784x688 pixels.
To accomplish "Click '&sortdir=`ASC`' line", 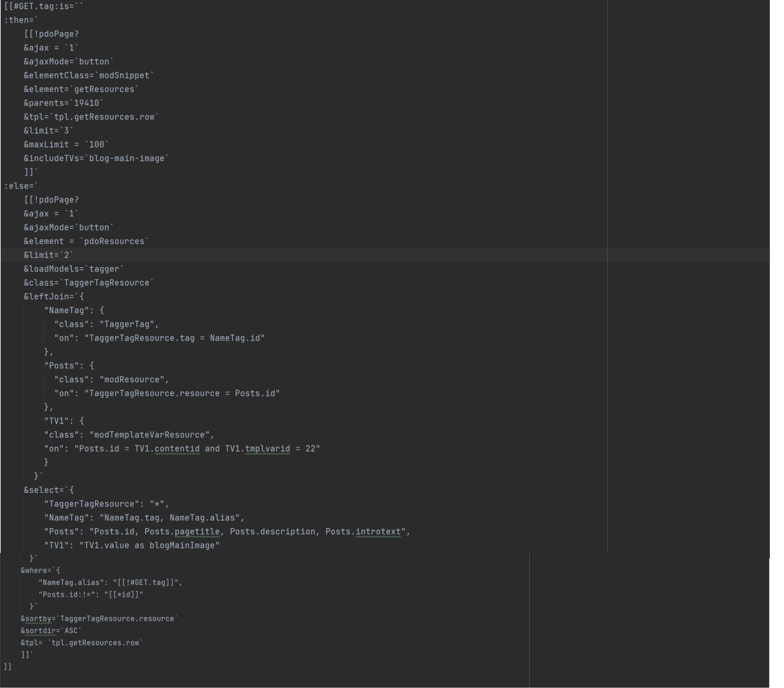I will tap(51, 630).
